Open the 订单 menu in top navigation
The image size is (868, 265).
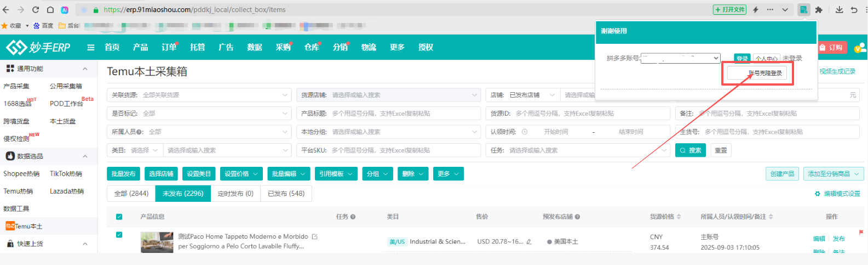click(169, 48)
